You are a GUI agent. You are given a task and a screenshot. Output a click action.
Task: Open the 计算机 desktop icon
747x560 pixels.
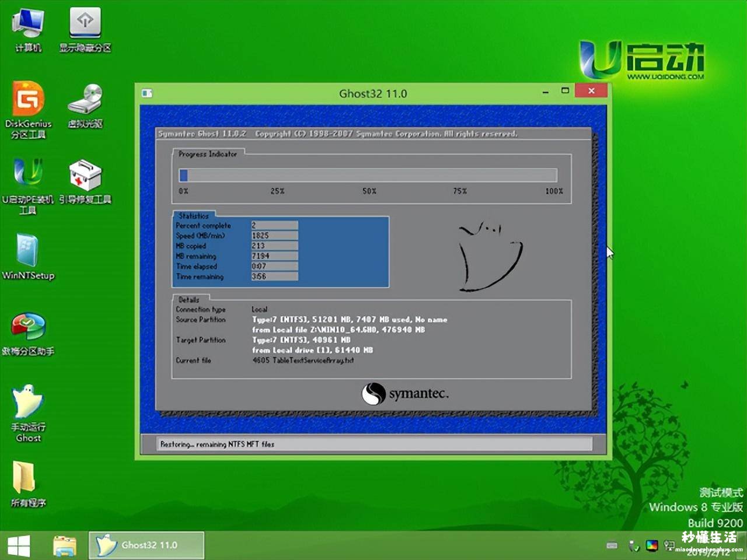point(28,31)
